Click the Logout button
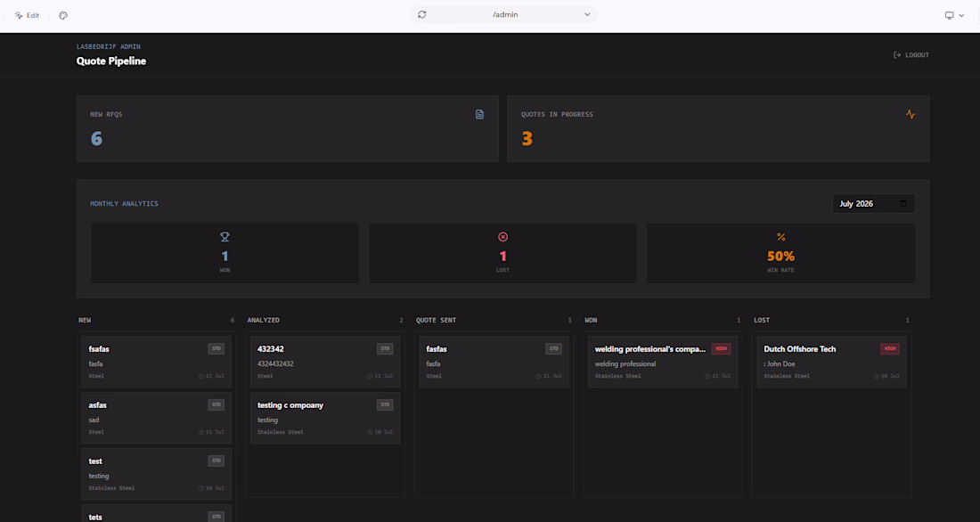Viewport: 980px width, 522px height. (x=911, y=55)
